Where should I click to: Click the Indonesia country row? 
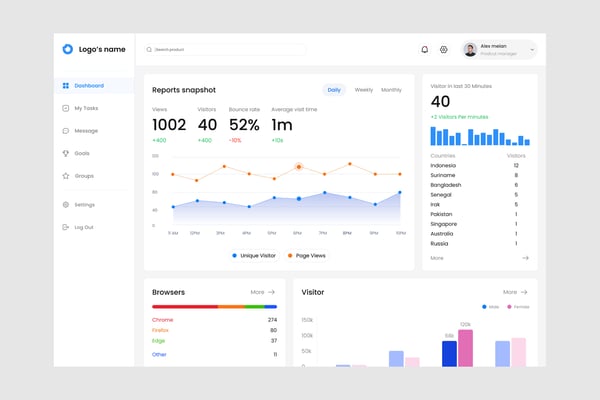pyautogui.click(x=474, y=165)
